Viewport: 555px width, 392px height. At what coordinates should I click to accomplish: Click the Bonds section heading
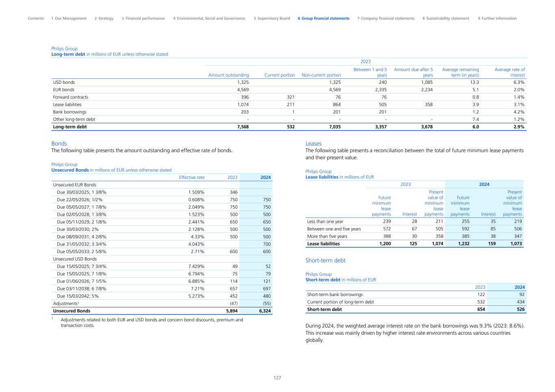click(x=59, y=144)
